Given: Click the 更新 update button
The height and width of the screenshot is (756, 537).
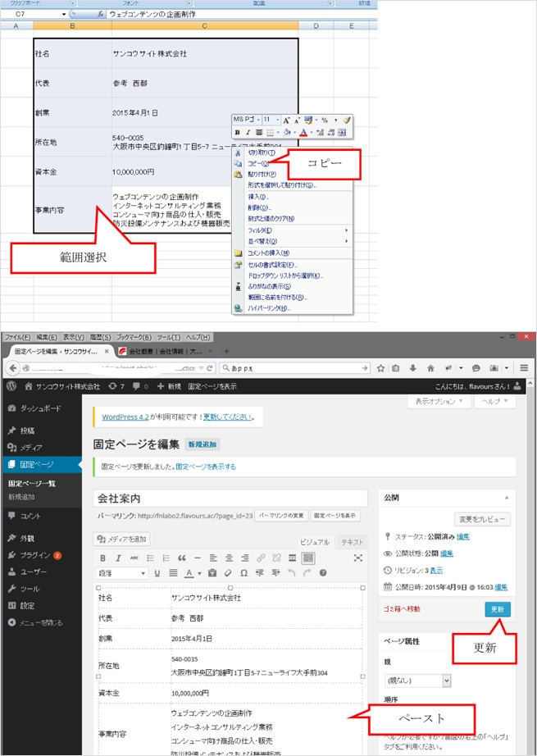Looking at the screenshot, I should [x=498, y=609].
